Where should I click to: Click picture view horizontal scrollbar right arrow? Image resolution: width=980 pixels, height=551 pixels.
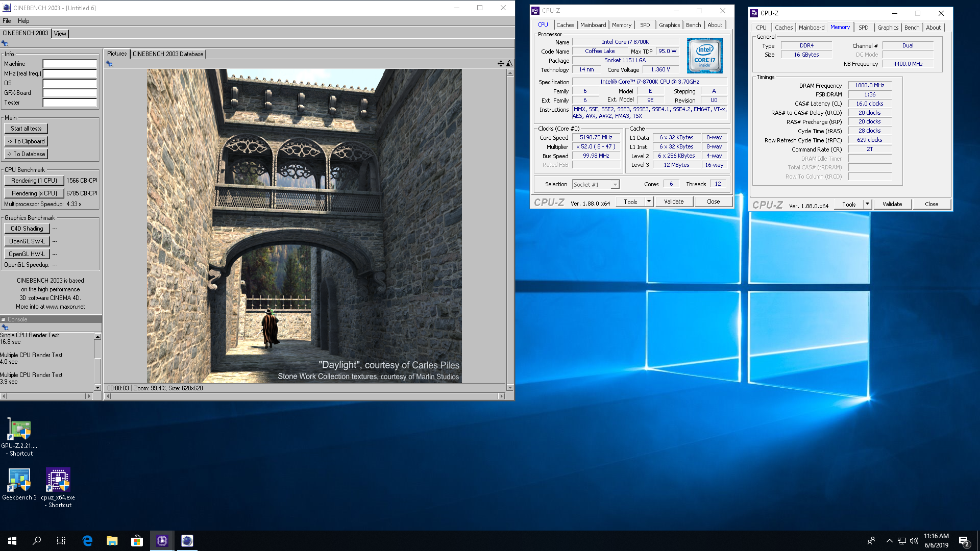tap(502, 396)
